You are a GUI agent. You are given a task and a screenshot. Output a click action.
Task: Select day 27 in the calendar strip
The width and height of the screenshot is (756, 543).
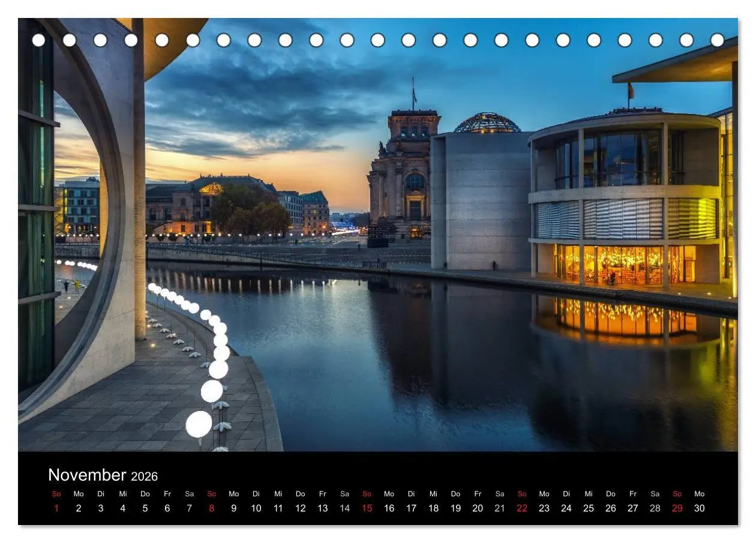(633, 508)
